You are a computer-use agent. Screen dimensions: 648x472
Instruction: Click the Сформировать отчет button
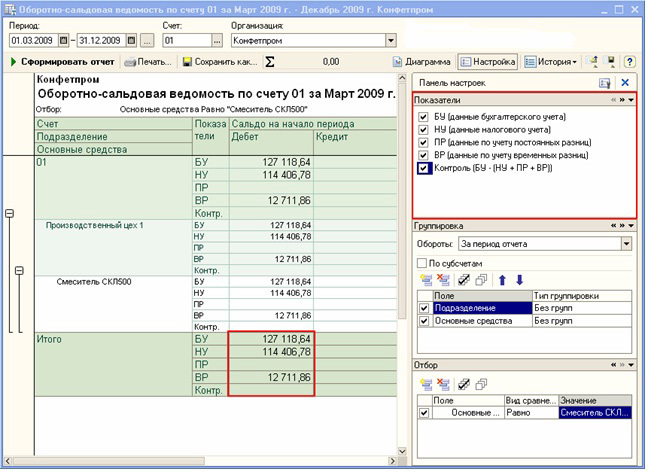[x=62, y=62]
